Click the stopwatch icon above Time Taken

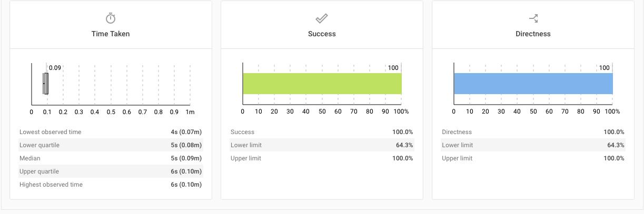(x=111, y=18)
